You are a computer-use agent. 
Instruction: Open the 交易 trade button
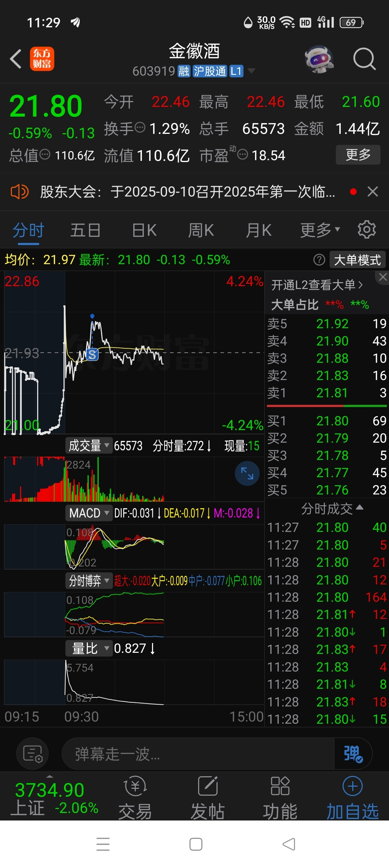(135, 798)
